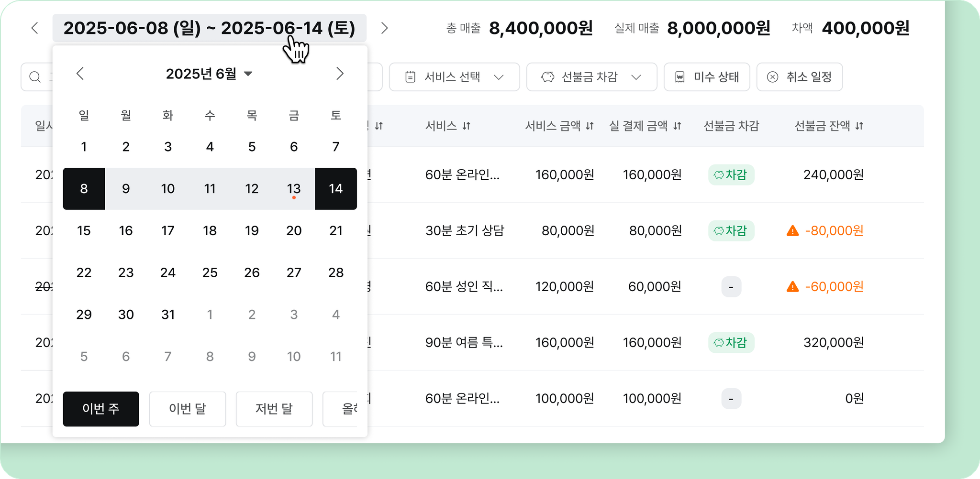
Task: Toggle the 미수 상태 filter
Action: coord(707,77)
